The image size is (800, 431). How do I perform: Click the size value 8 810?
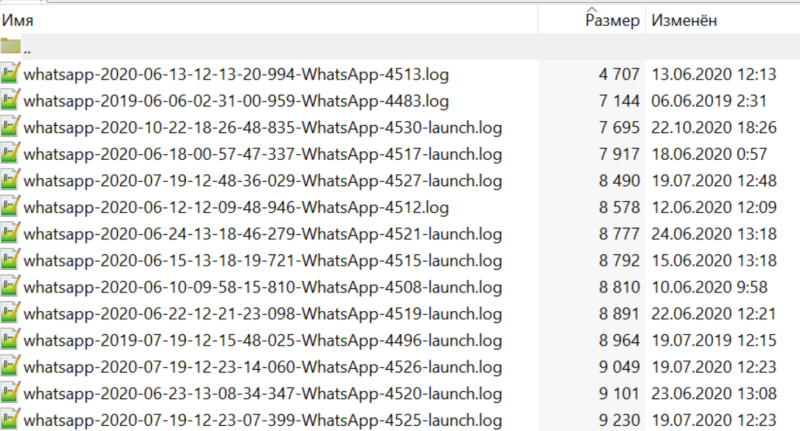click(x=619, y=287)
